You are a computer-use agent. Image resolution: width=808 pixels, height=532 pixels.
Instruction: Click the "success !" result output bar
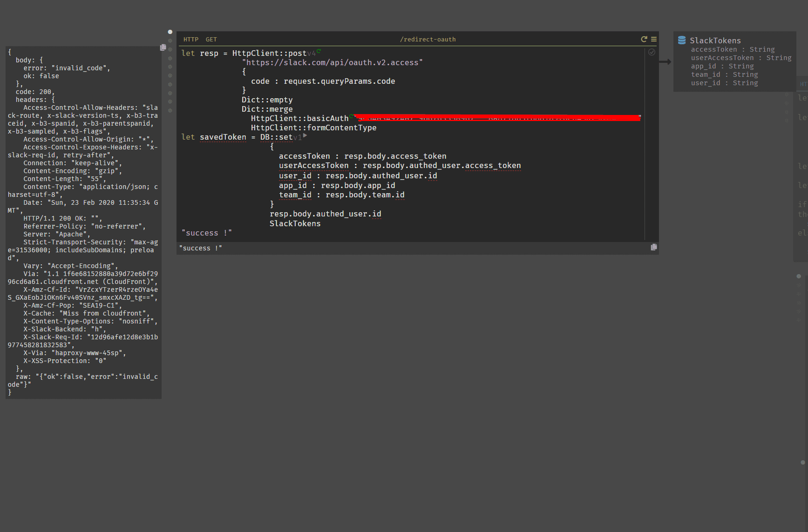pos(418,248)
